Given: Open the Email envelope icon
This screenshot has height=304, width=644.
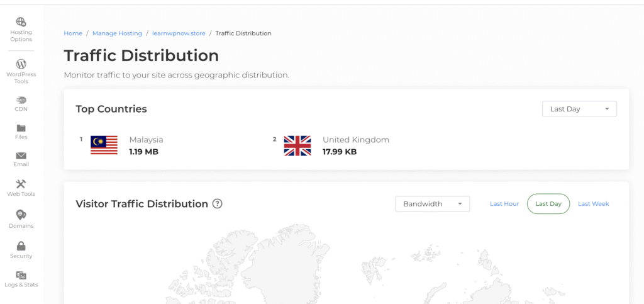Looking at the screenshot, I should click(21, 155).
